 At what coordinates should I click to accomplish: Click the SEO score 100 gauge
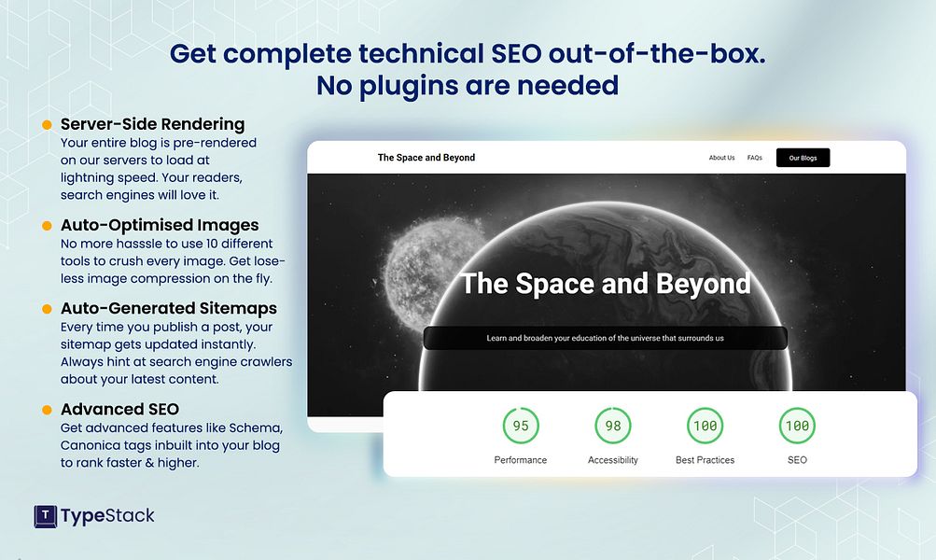[797, 426]
